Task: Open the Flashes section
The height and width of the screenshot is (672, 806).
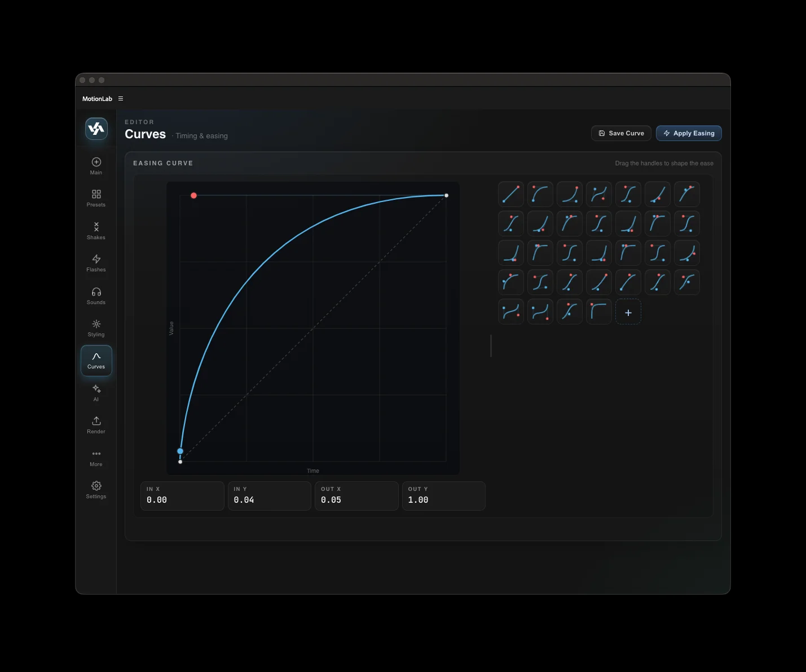Action: point(96,263)
